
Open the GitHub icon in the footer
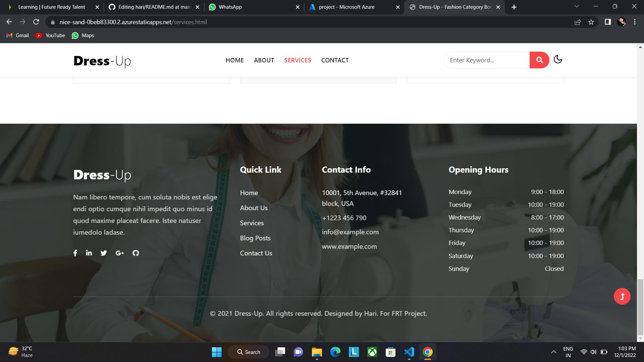click(136, 253)
